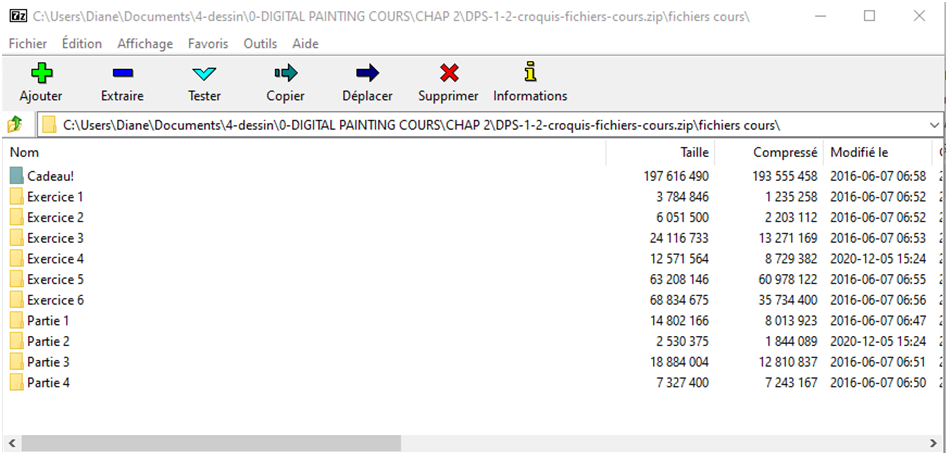Screen dimensions: 949x455
Task: Open the Informations yellow i icon
Action: click(x=530, y=71)
